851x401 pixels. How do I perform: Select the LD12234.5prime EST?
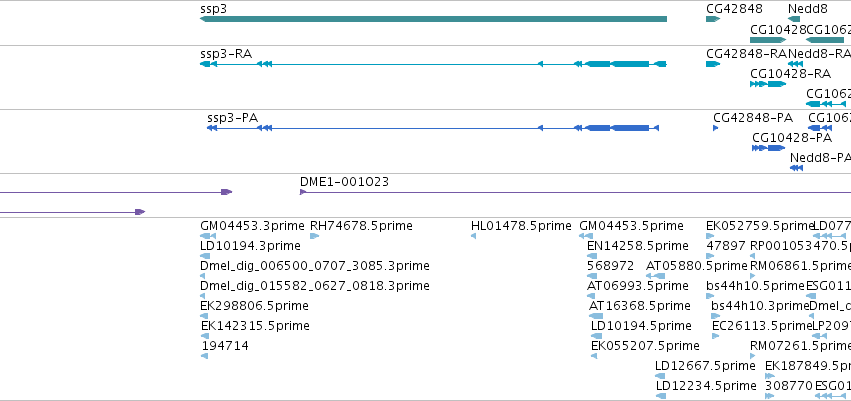point(661,396)
